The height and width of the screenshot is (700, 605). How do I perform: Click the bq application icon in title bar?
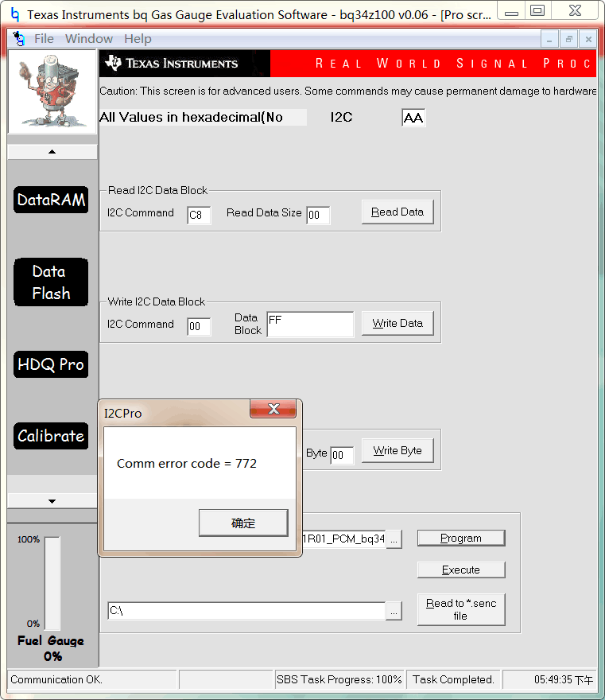pyautogui.click(x=15, y=14)
